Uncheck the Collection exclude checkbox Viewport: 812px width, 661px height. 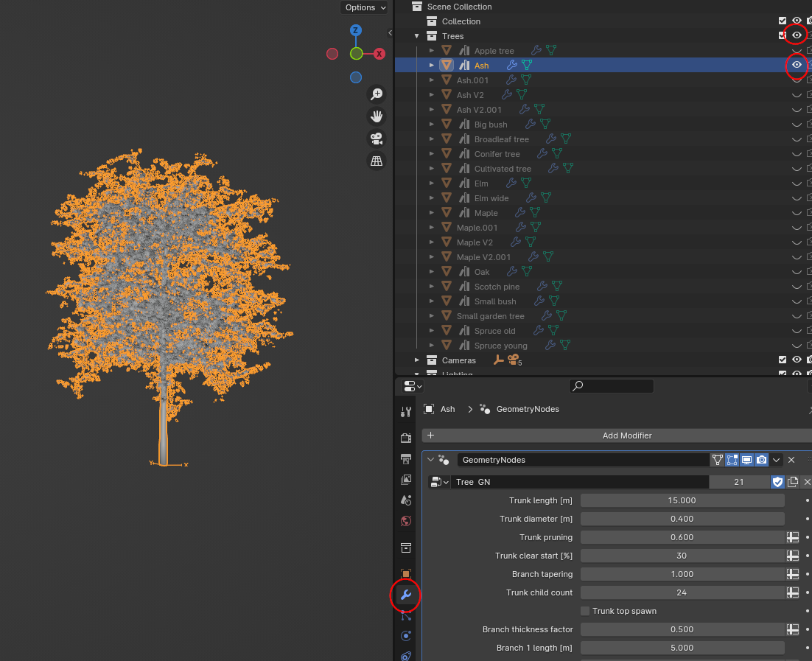[783, 21]
